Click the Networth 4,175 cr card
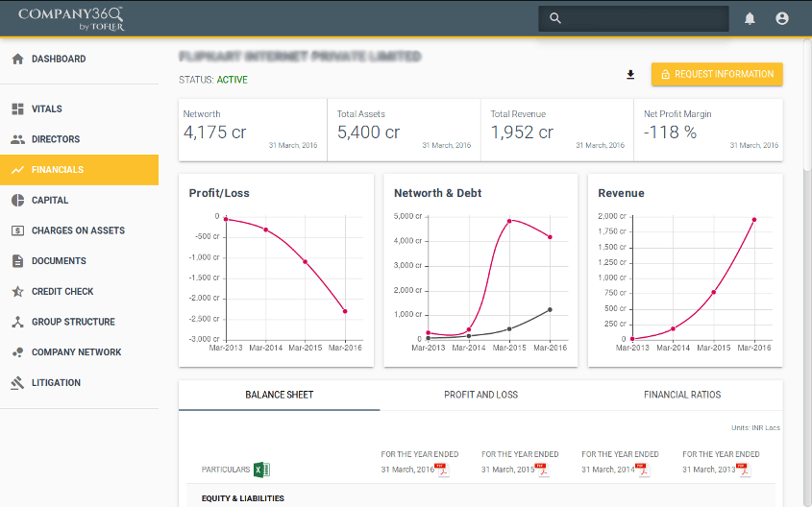Screen dimensions: 812x507 pyautogui.click(x=253, y=130)
